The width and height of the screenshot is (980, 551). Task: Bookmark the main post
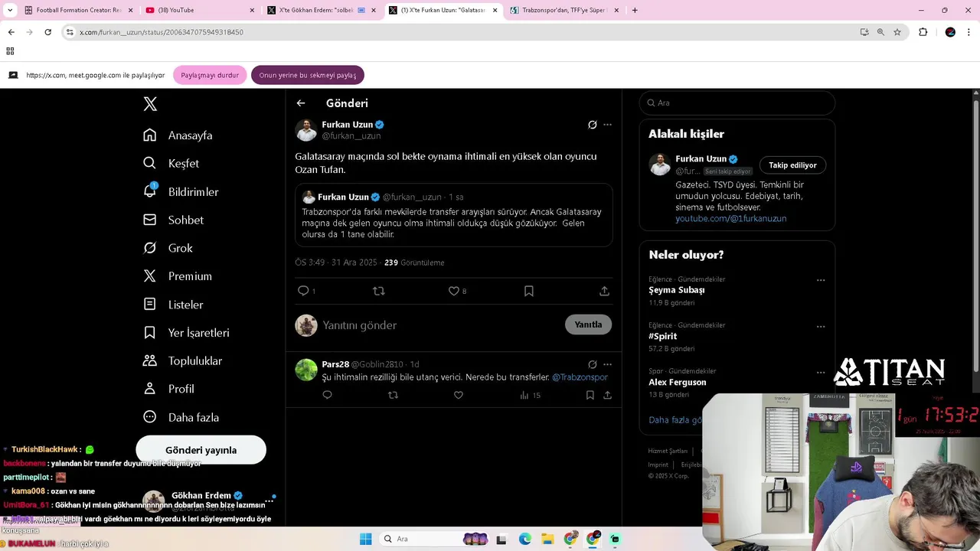point(528,291)
